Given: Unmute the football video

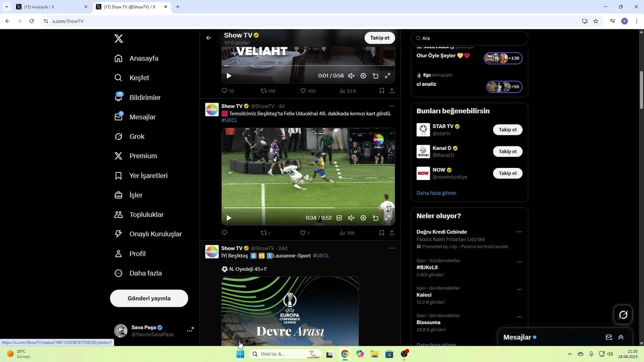Looking at the screenshot, I should pyautogui.click(x=351, y=218).
